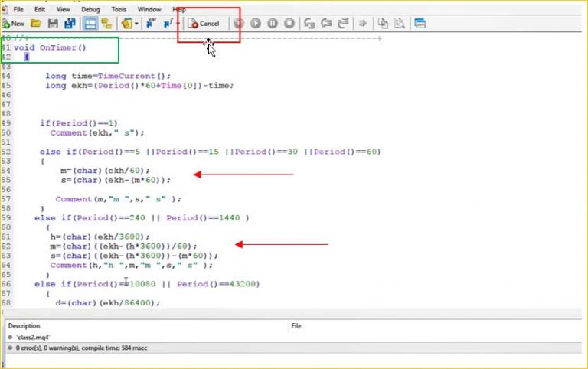Open the File menu
The height and width of the screenshot is (369, 588).
pyautogui.click(x=18, y=9)
